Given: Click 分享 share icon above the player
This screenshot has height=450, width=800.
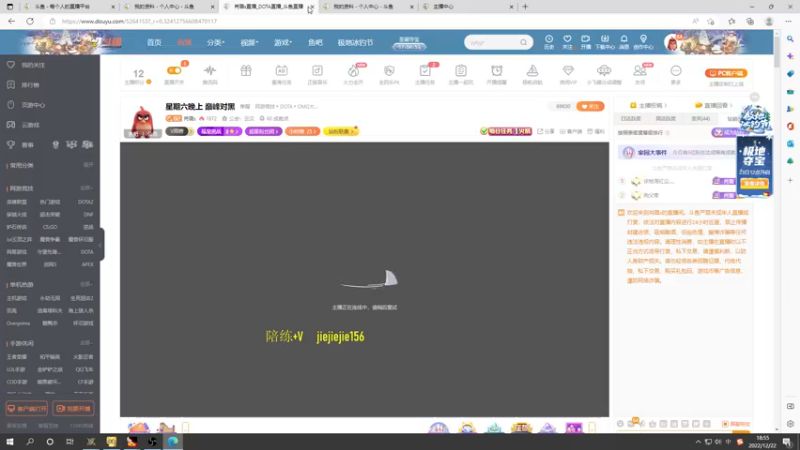Looking at the screenshot, I should [545, 131].
